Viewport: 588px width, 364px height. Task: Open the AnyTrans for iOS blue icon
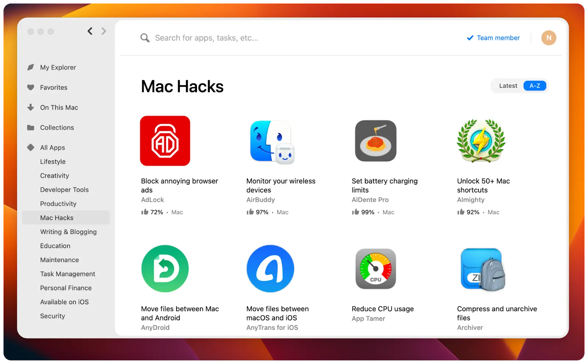(x=270, y=269)
